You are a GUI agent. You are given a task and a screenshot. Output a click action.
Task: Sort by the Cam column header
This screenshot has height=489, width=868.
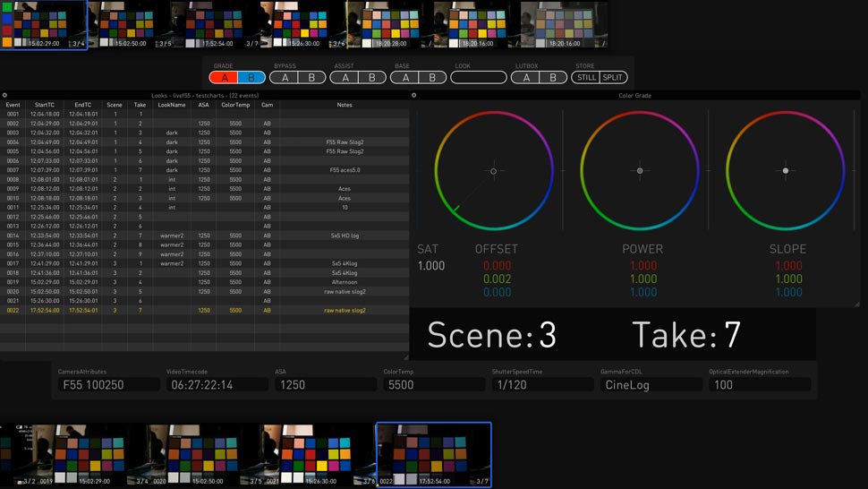(x=267, y=105)
